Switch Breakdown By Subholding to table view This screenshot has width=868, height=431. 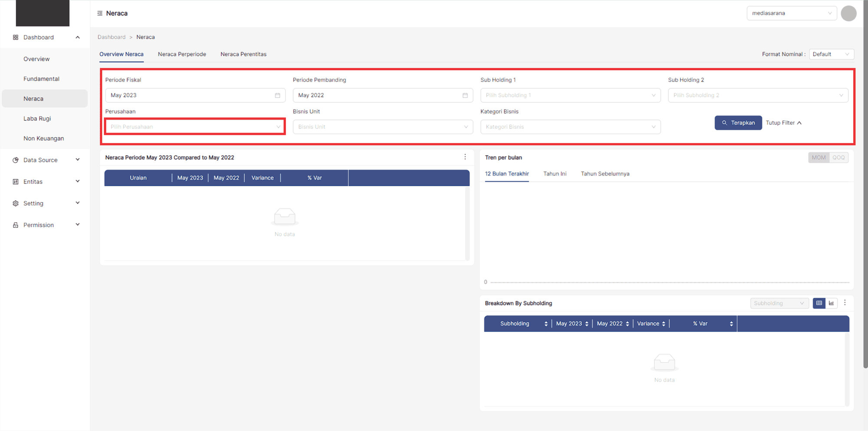click(x=819, y=303)
